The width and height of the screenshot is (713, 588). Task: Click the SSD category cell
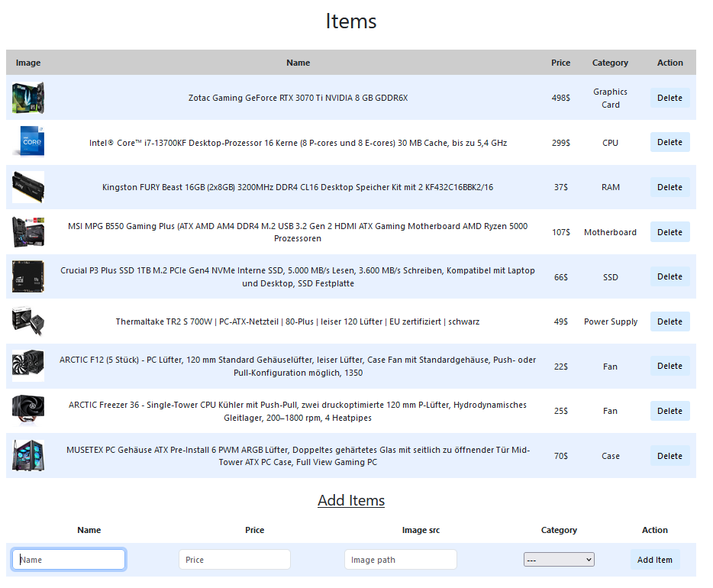pyautogui.click(x=610, y=277)
